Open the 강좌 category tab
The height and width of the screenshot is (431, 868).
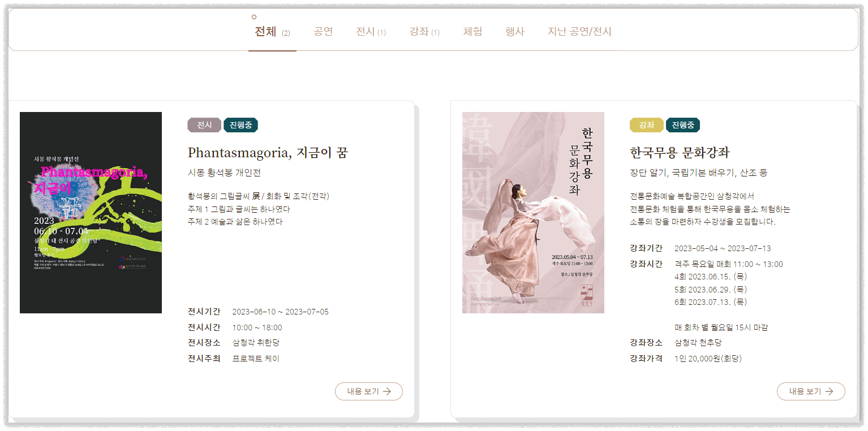click(424, 32)
